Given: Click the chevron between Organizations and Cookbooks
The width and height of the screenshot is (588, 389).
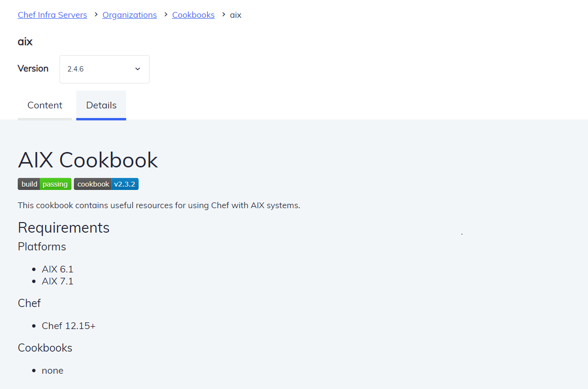Looking at the screenshot, I should [x=165, y=14].
